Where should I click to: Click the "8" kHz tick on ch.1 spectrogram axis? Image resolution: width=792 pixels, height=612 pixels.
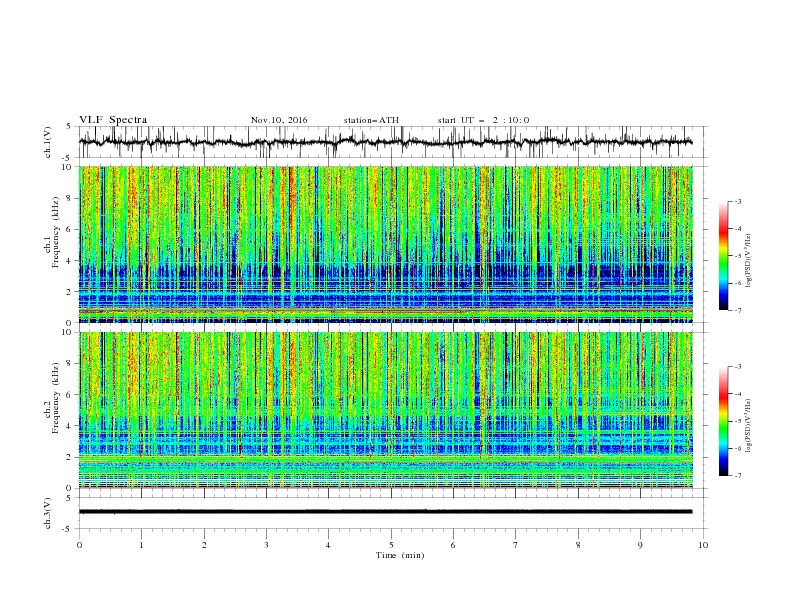click(70, 198)
